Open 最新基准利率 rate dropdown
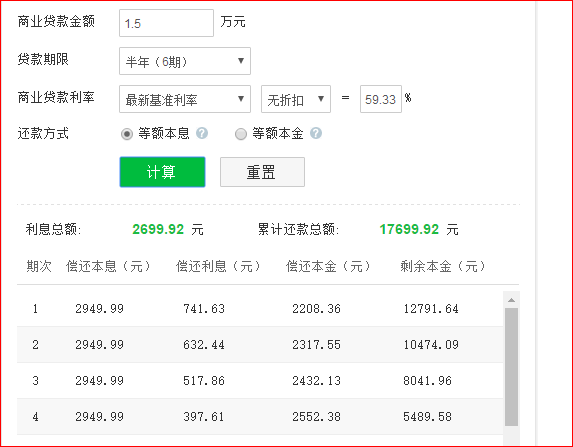Screen dimensions: 573x447 coord(185,99)
